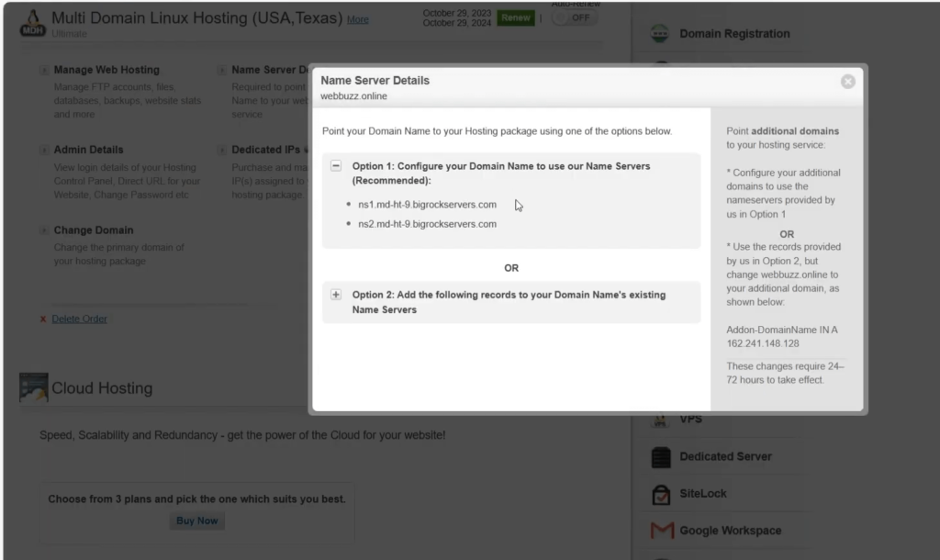
Task: Click the 162.241.148.128 IP address text
Action: click(x=763, y=343)
